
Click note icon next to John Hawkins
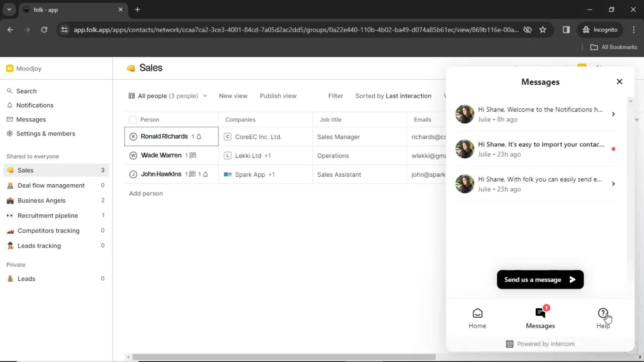tap(192, 174)
